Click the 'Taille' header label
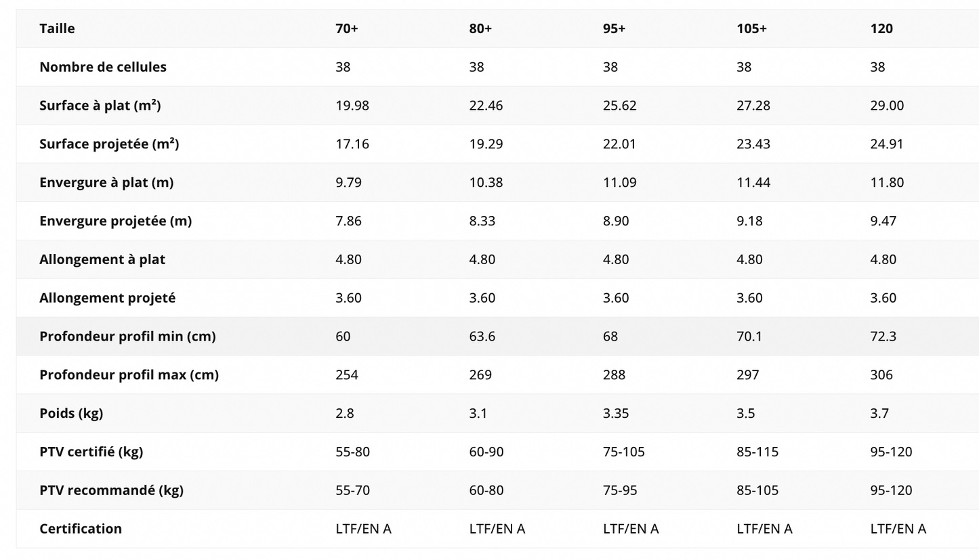 pyautogui.click(x=57, y=28)
